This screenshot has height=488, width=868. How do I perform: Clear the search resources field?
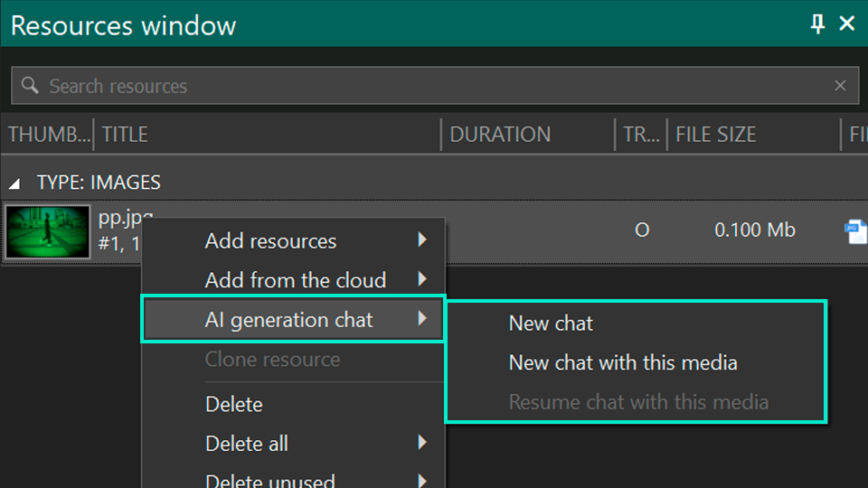tap(840, 86)
